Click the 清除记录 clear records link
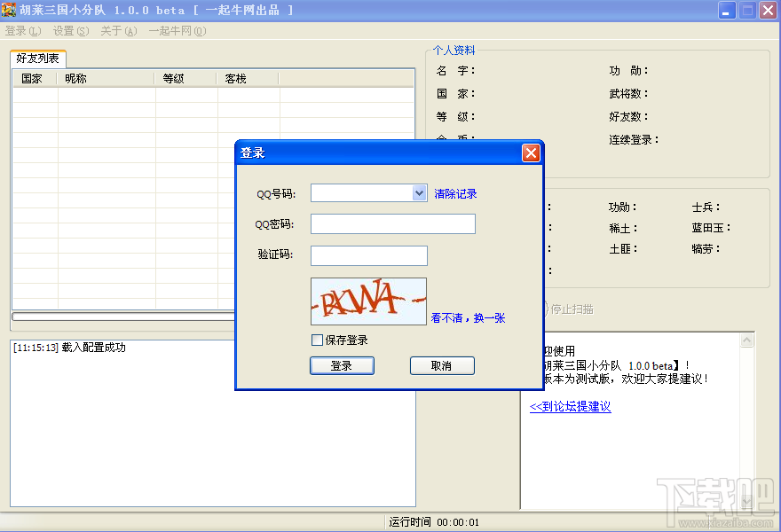The image size is (781, 532). coord(455,193)
